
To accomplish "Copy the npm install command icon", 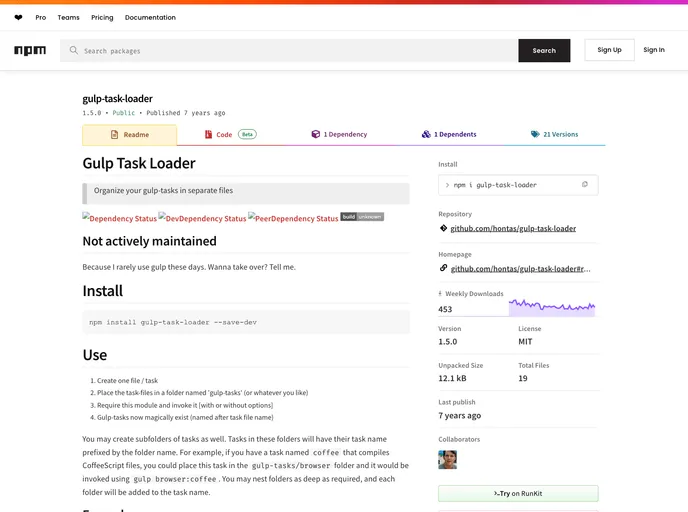I will tap(584, 185).
